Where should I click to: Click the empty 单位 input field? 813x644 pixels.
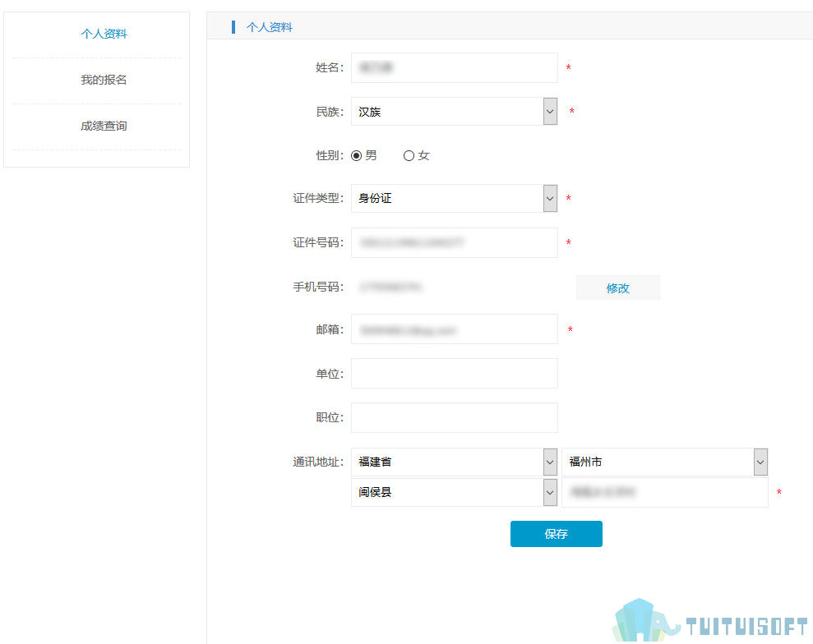click(455, 373)
